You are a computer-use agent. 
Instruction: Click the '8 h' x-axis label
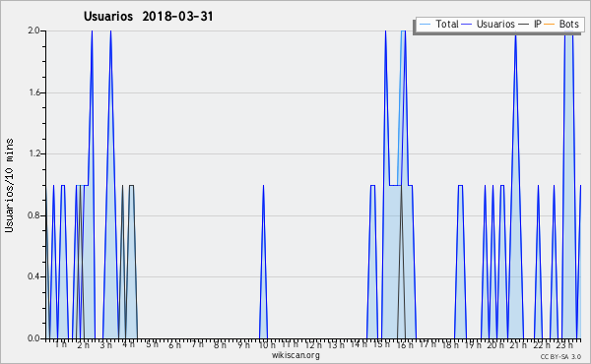(x=220, y=344)
